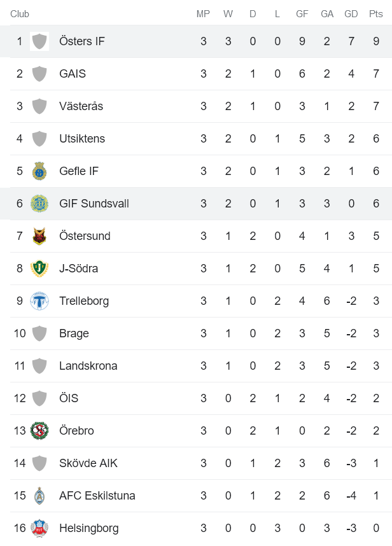Select the highlighted GIF Sundsvall row
The height and width of the screenshot is (546, 392).
click(191, 203)
